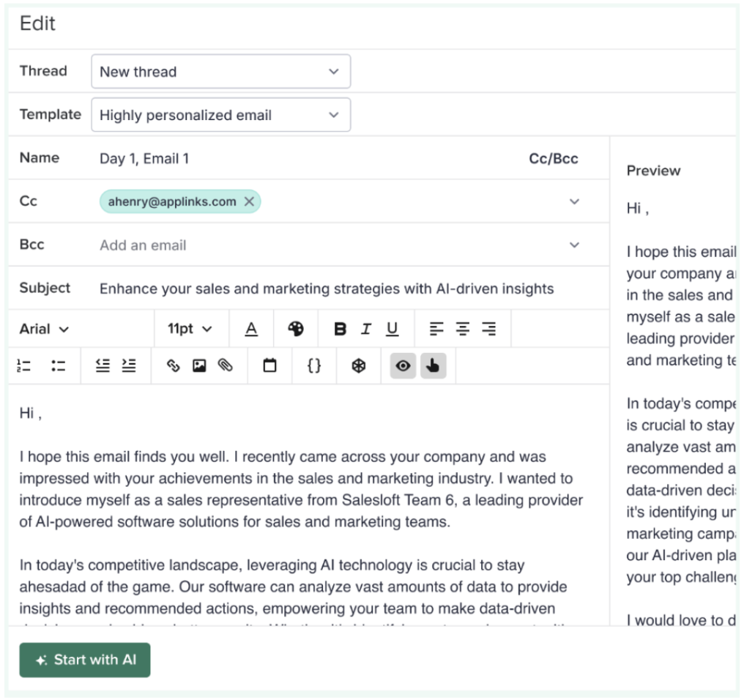Insert calendar meeting link
Screen dimensions: 744x700
click(269, 365)
